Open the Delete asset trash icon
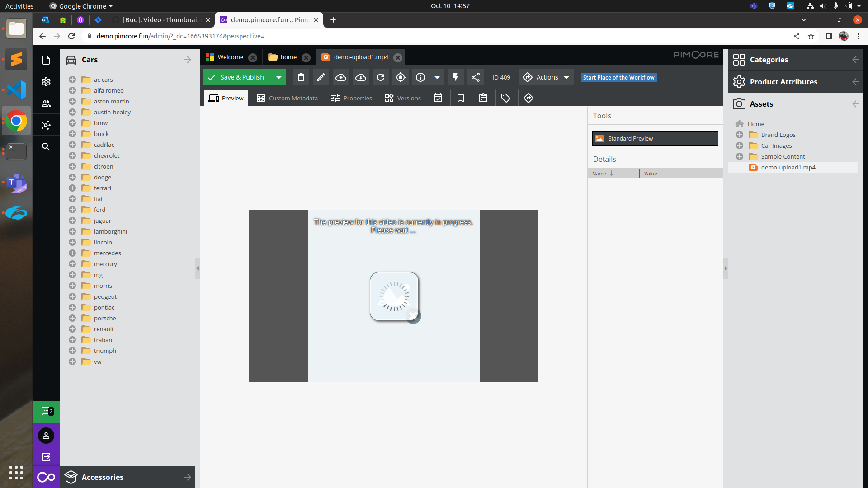Screen dimensions: 868x488 tap(301, 77)
